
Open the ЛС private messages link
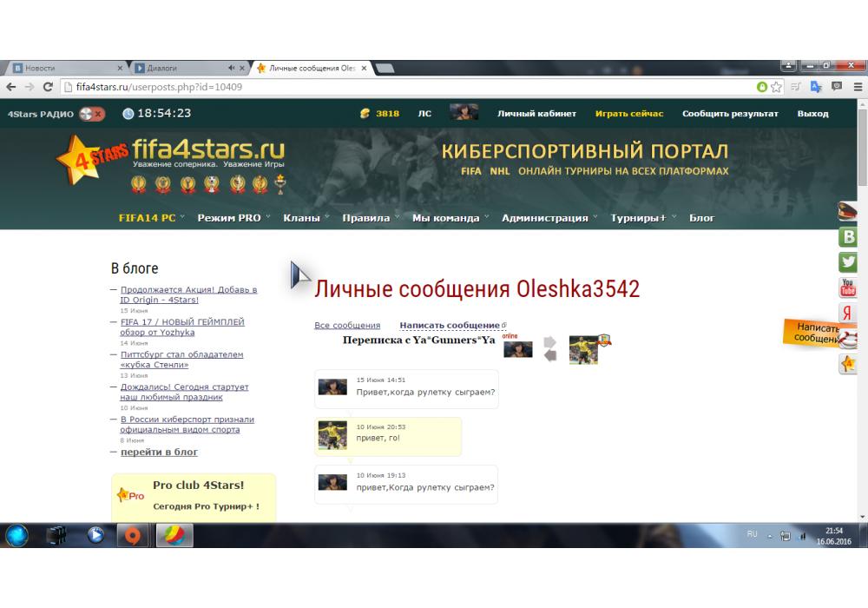pos(424,114)
